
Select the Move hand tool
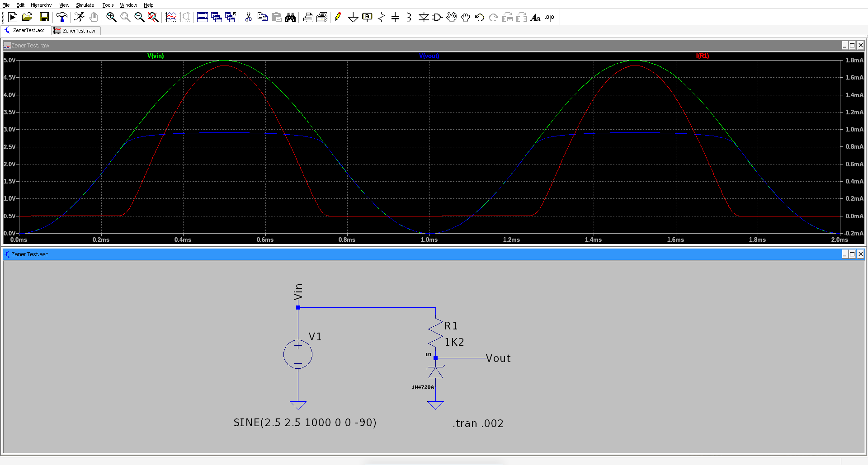[x=452, y=17]
